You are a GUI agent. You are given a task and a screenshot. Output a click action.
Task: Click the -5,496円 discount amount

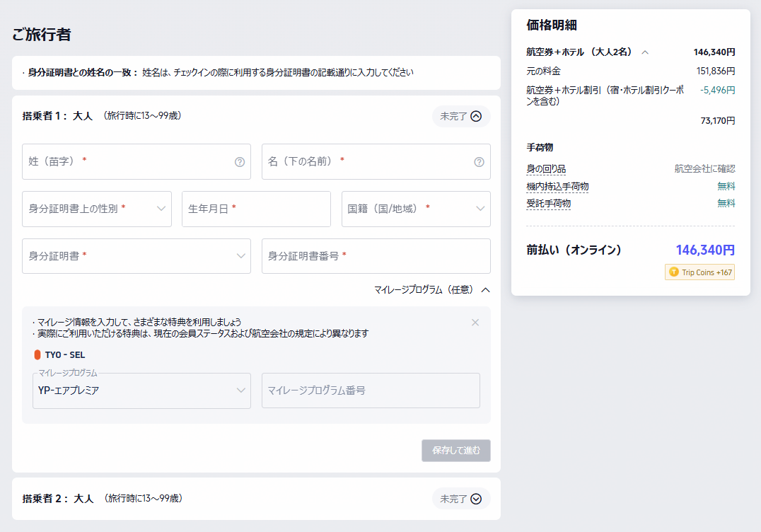pos(717,90)
